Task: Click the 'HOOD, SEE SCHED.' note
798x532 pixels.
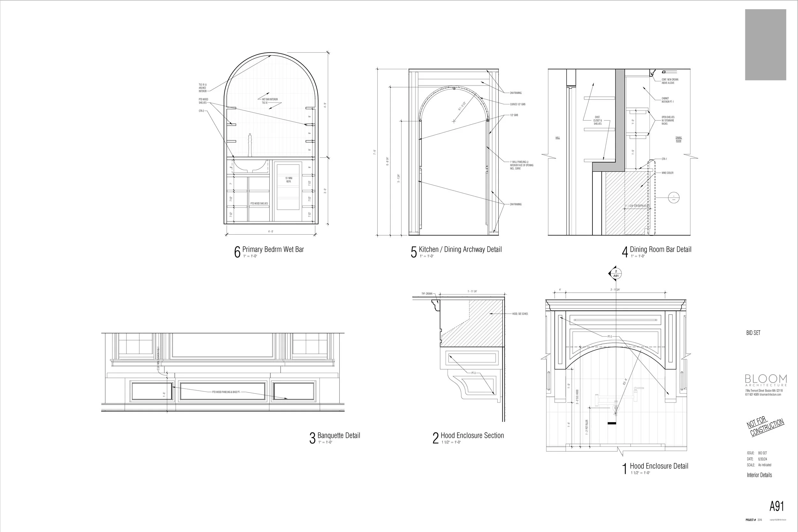Action: [520, 314]
